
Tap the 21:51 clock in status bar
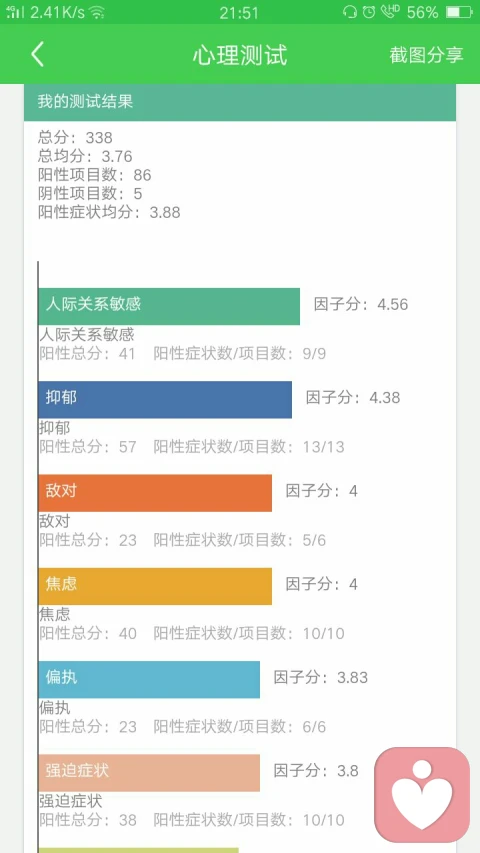coord(239,13)
